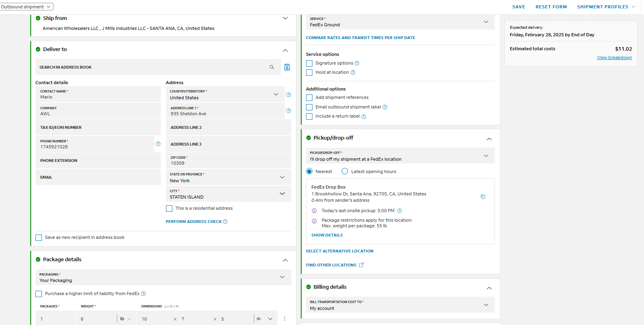Click Package details green checkmark icon
Viewport: 644px width, 325px height.
coord(38,260)
